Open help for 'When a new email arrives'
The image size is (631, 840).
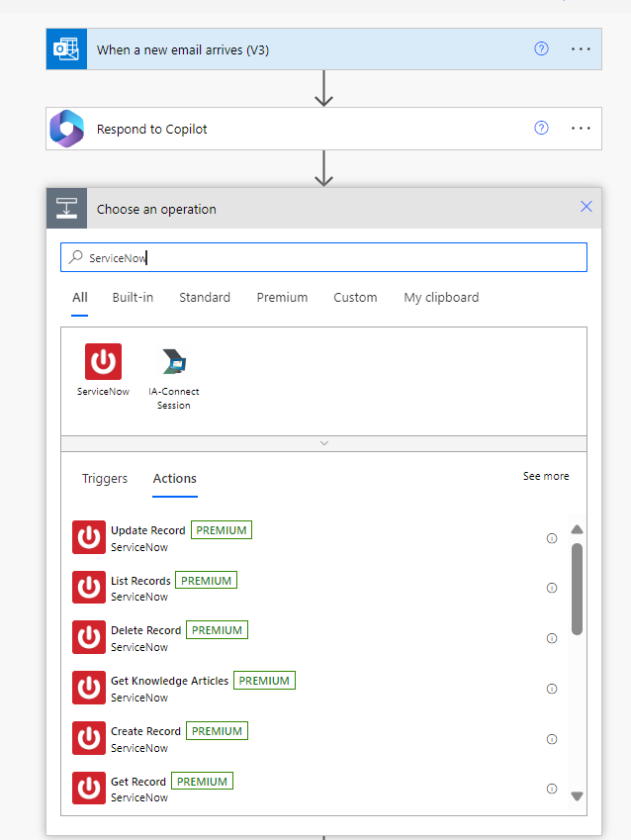[541, 49]
